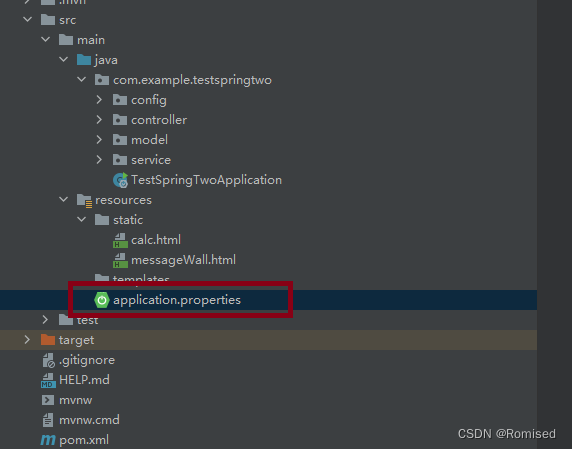Select the target folder name
572x449 pixels.
point(77,341)
